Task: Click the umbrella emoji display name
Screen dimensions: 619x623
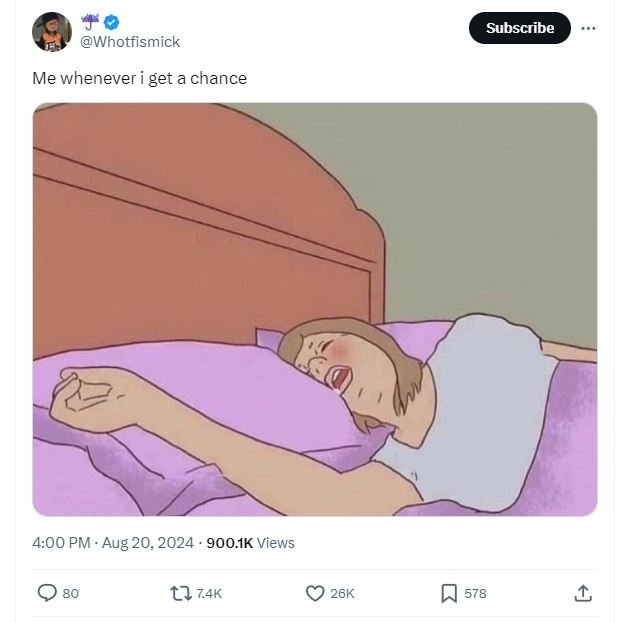Action: (x=90, y=21)
